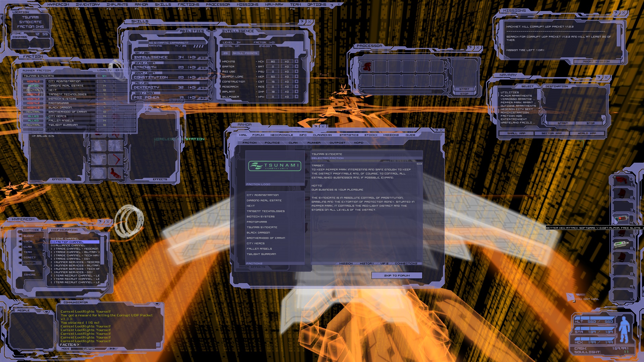Open the You Got Mail notification icon
The width and height of the screenshot is (644, 362).
571,297
